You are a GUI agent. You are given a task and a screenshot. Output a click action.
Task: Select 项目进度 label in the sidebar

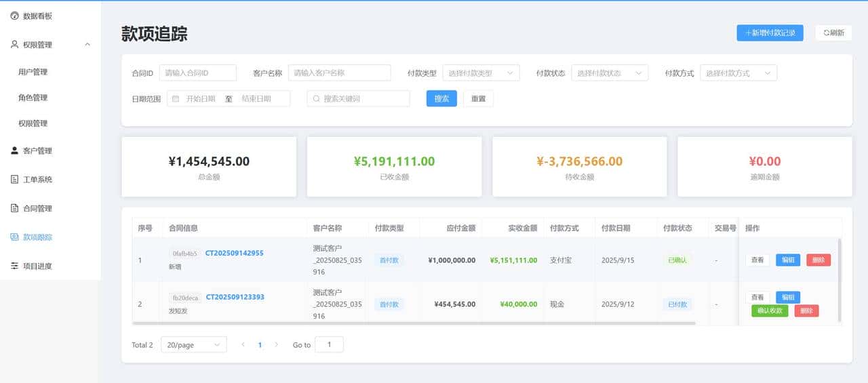(37, 266)
